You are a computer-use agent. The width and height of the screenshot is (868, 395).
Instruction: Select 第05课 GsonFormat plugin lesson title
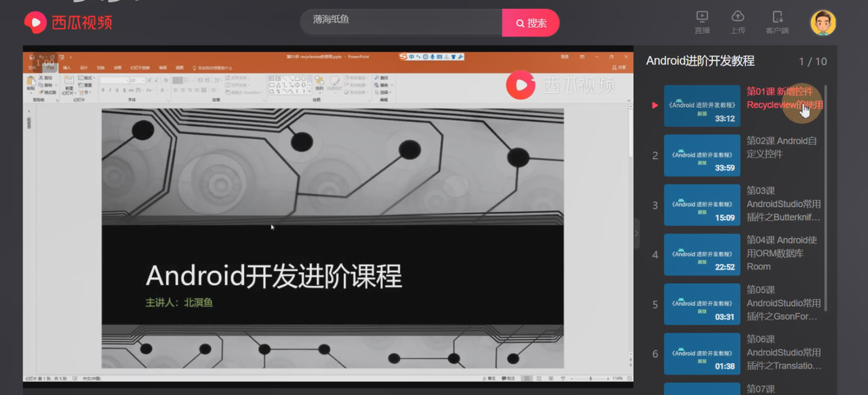(784, 303)
